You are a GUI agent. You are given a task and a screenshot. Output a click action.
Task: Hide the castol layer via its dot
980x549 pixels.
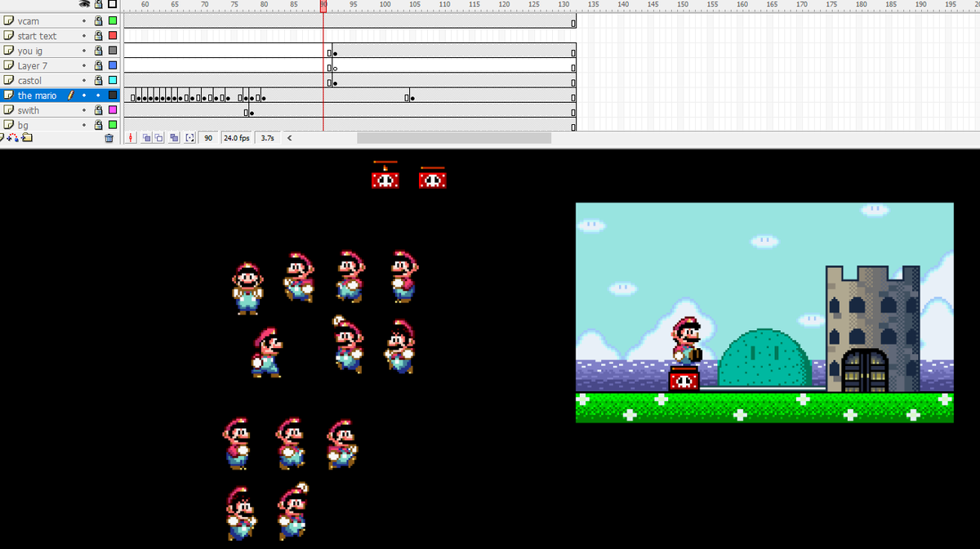click(x=84, y=81)
